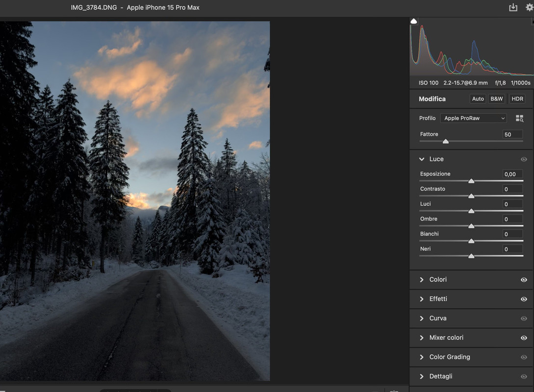Viewport: 534px width, 392px height.
Task: Toggle visibility of the Curva panel
Action: tap(524, 318)
